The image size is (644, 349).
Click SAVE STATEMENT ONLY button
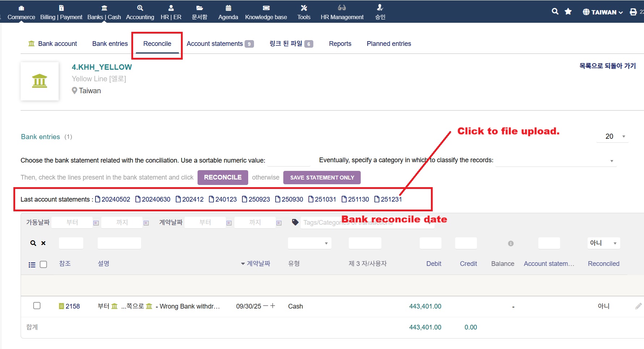(322, 177)
